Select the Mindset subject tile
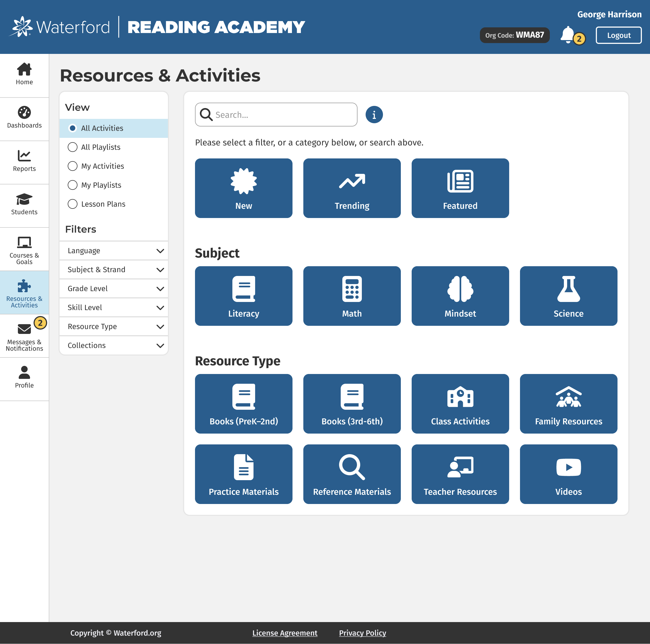The image size is (650, 644). [x=460, y=296]
